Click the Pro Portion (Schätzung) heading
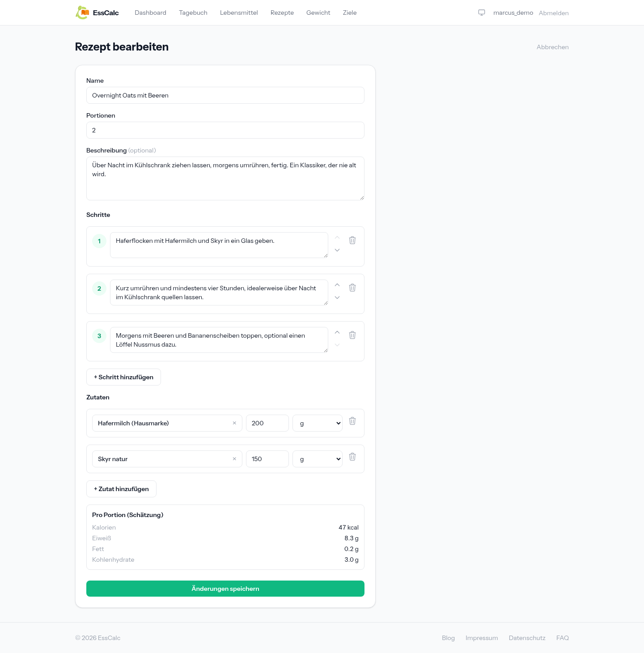This screenshot has height=653, width=644. pos(127,515)
